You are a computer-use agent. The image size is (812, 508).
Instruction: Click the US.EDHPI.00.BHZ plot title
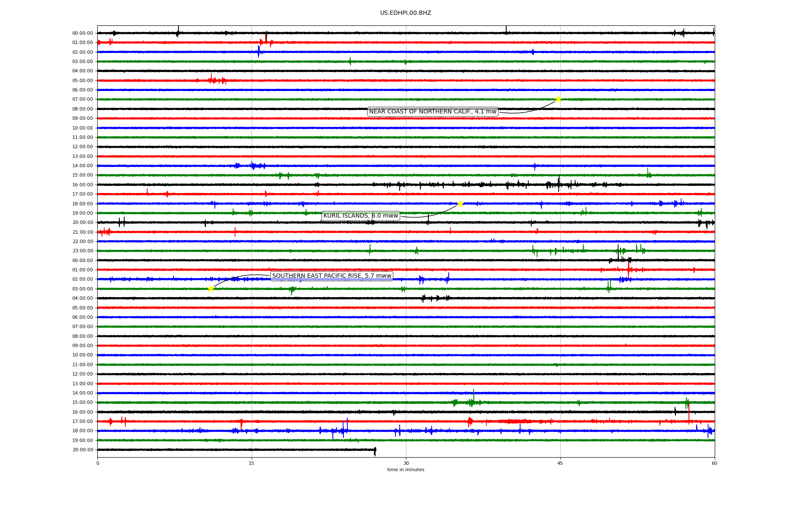(406, 13)
